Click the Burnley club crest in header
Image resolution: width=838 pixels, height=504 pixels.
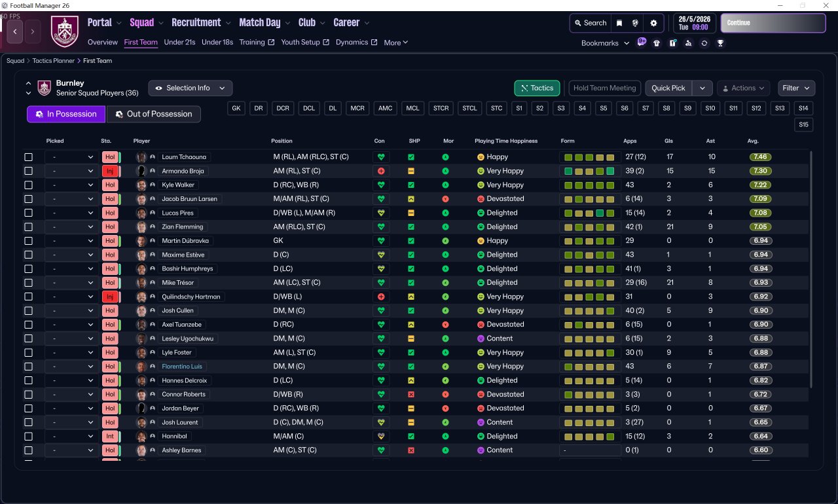point(64,31)
